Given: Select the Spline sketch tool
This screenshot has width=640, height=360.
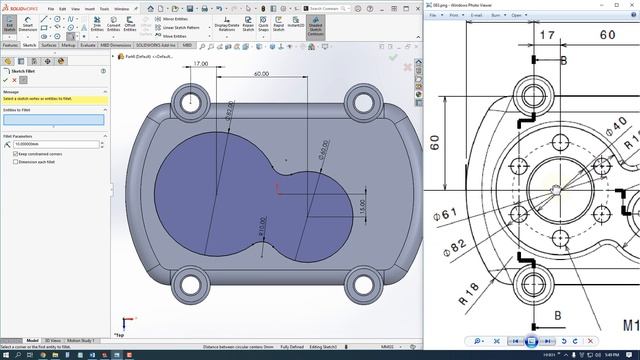Looking at the screenshot, I should point(71,19).
